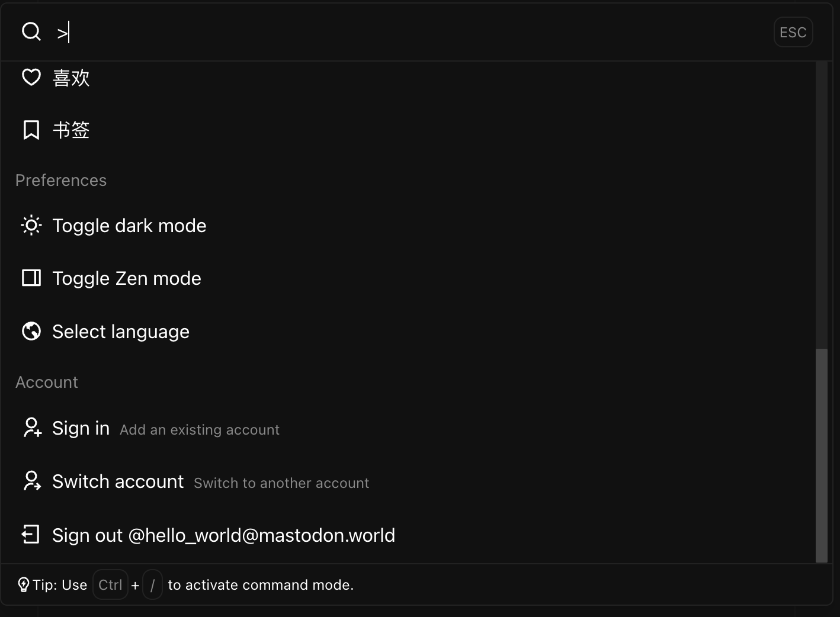
Task: Click the search magnifier icon
Action: pyautogui.click(x=31, y=31)
